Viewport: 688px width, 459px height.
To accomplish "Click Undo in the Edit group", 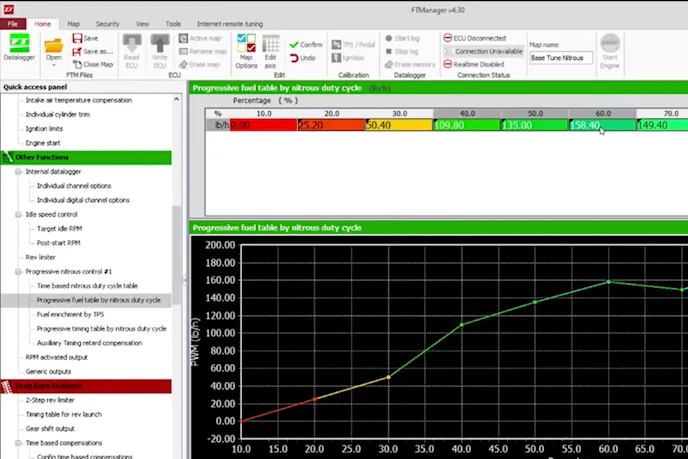I will (x=306, y=58).
